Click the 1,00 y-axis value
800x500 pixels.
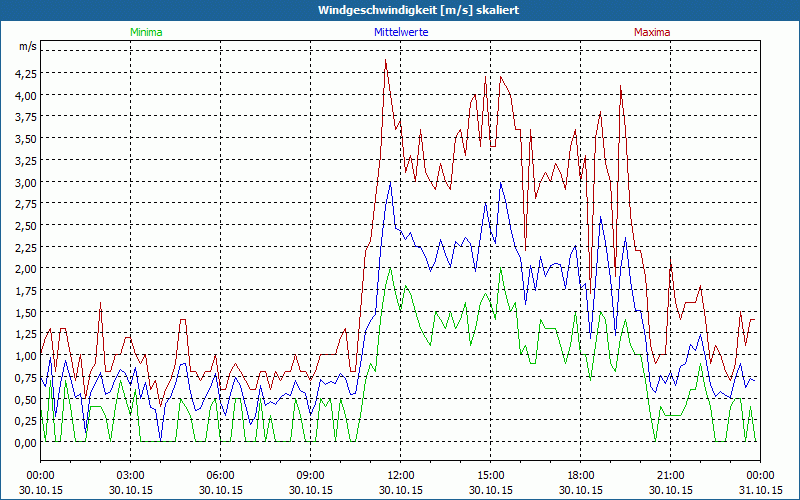pos(26,356)
